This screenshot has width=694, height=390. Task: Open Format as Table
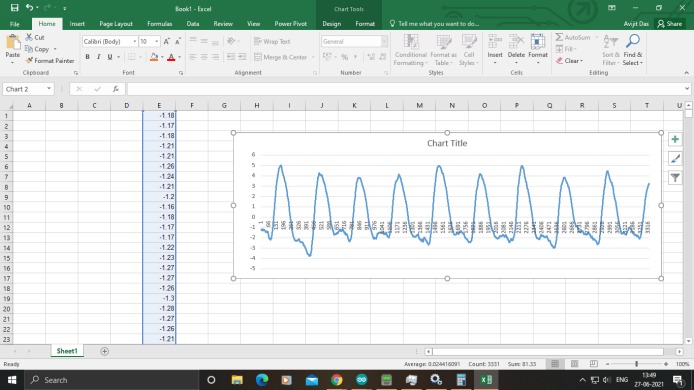coord(443,50)
